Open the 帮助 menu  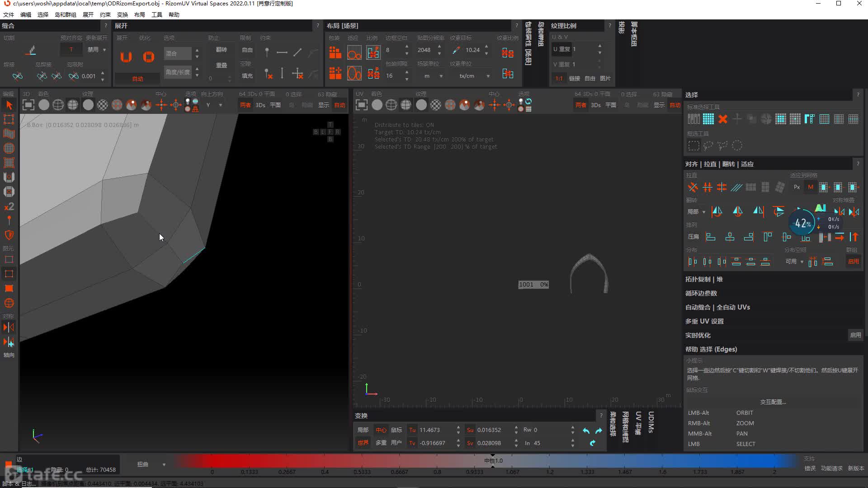click(174, 14)
